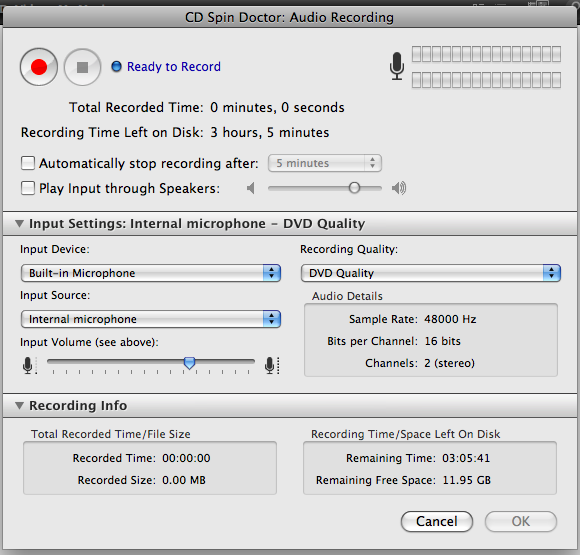Click the upper input level meter bar
The image size is (580, 555).
click(x=486, y=54)
